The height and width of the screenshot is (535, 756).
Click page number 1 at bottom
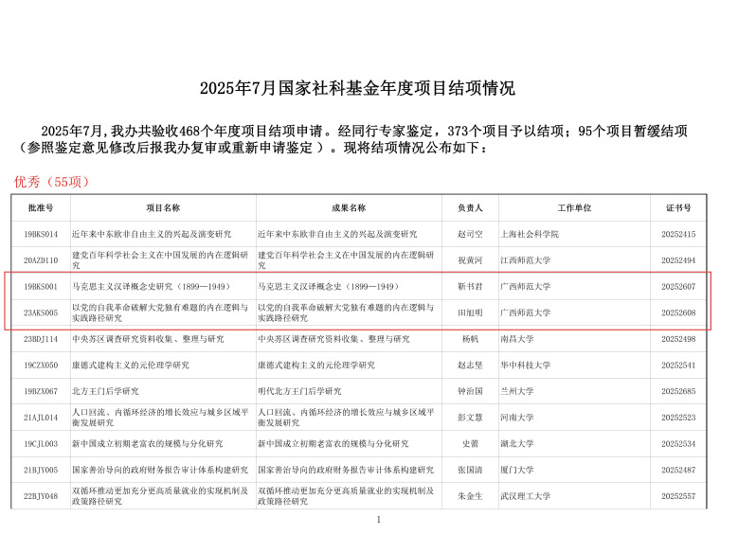point(378,519)
